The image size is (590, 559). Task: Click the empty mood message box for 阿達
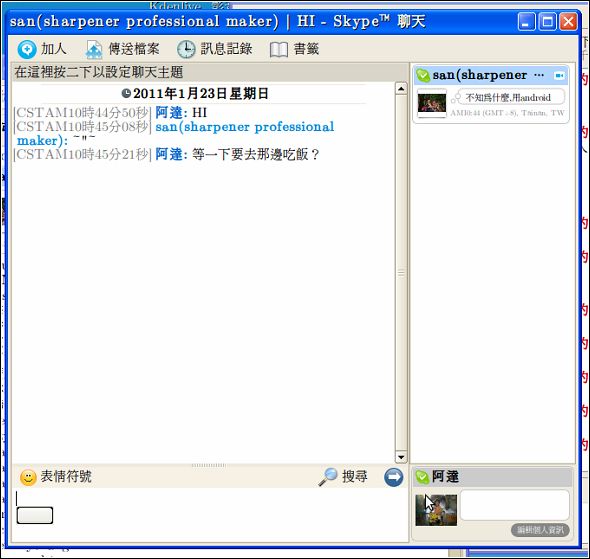pos(514,505)
